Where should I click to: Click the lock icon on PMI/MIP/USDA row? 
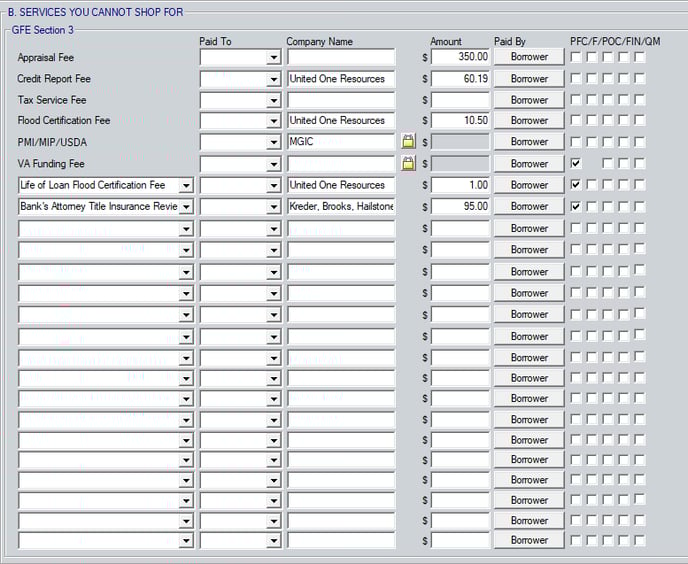point(408,142)
